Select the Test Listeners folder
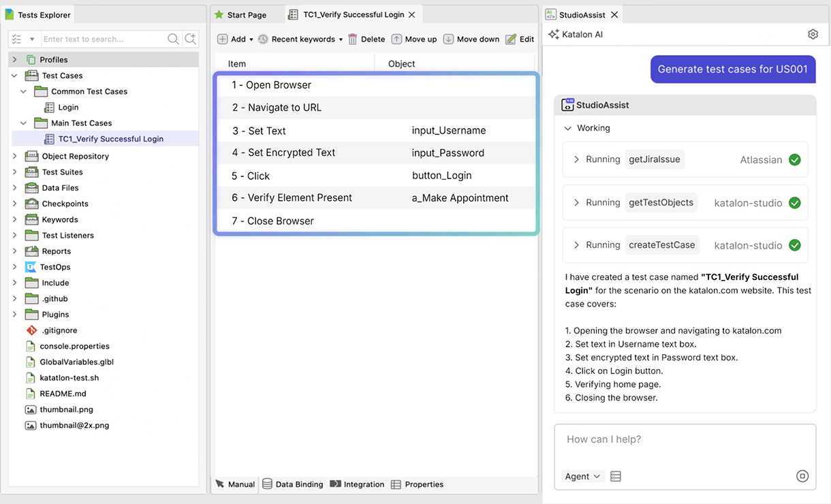Viewport: 831px width, 504px height. pos(68,236)
